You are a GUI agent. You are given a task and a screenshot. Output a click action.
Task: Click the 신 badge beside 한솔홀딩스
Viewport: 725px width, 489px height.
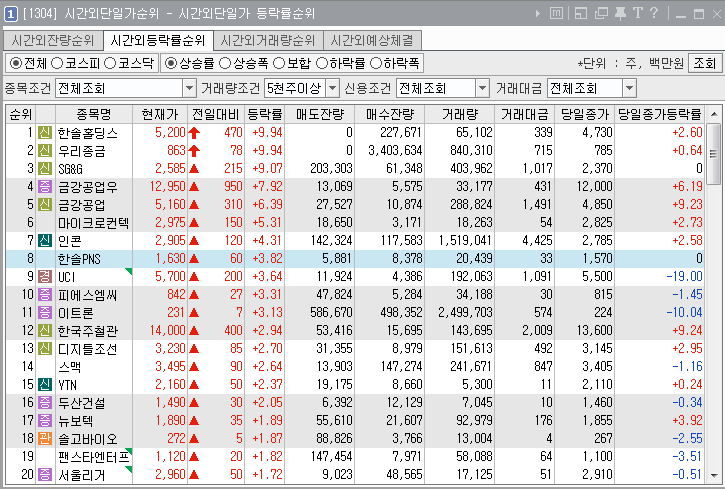(45, 133)
